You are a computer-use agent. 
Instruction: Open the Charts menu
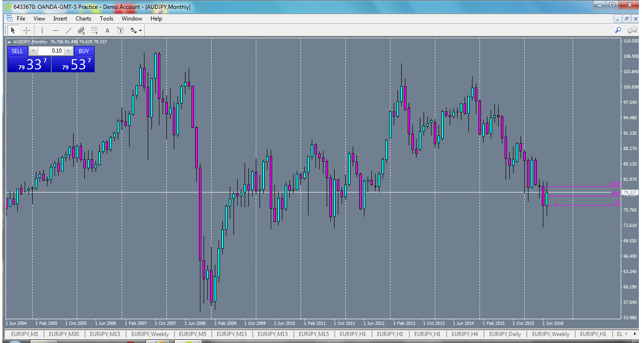tap(83, 19)
